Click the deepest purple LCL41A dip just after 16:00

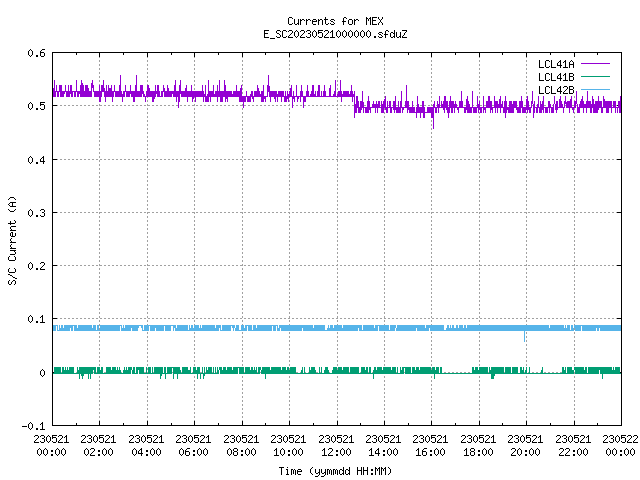[x=433, y=122]
